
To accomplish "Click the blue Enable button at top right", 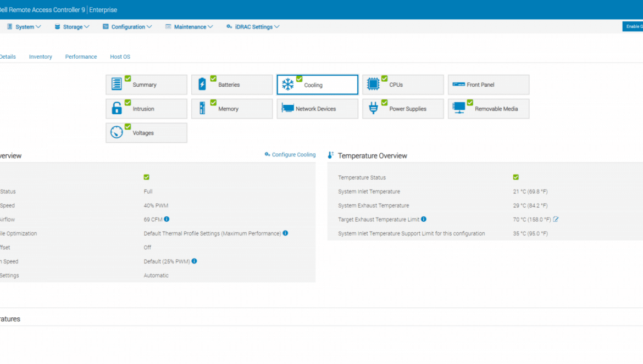I will coord(633,26).
